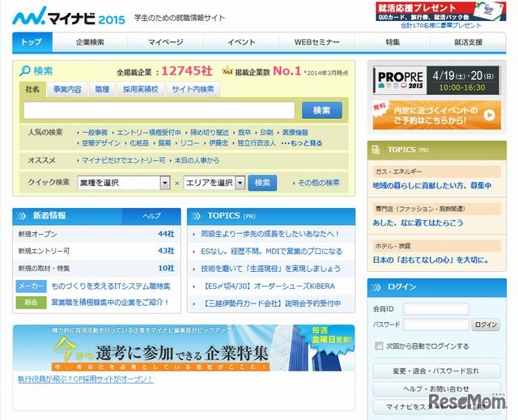
Task: Enable 次回から自動でログインする checkbox
Action: click(x=380, y=346)
